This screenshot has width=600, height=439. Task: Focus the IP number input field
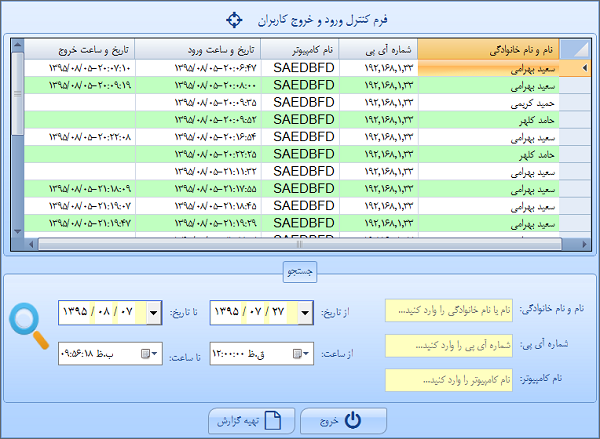pyautogui.click(x=449, y=346)
